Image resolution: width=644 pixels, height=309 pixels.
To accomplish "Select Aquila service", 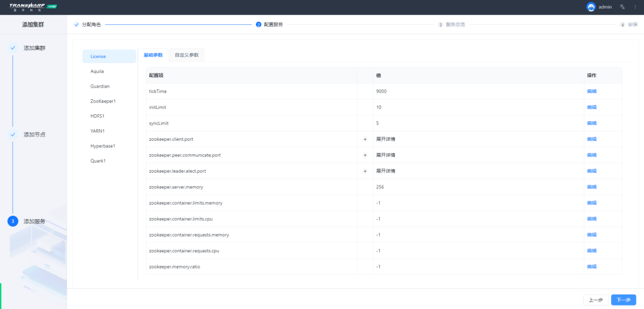I will point(109,71).
